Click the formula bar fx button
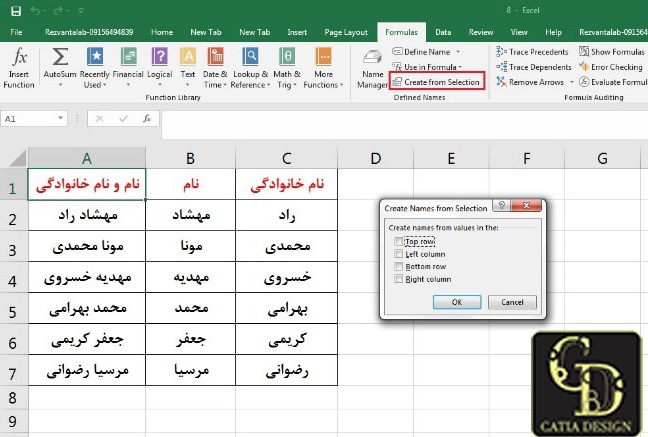Viewport: 648px width, 437px height. pyautogui.click(x=147, y=119)
